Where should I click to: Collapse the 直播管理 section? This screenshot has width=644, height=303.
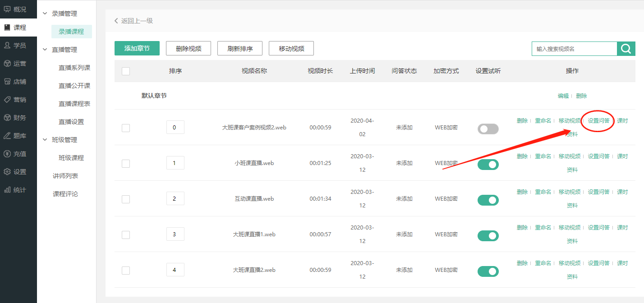[x=45, y=50]
